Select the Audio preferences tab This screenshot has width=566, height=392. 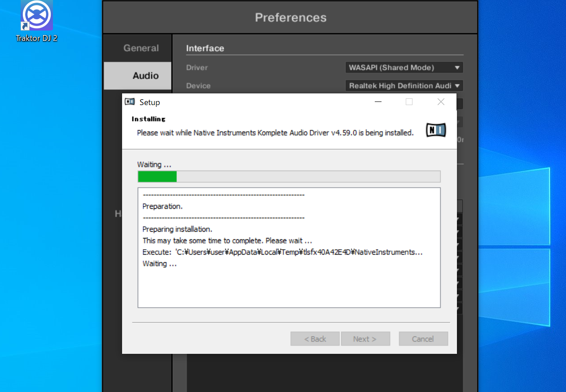click(145, 75)
